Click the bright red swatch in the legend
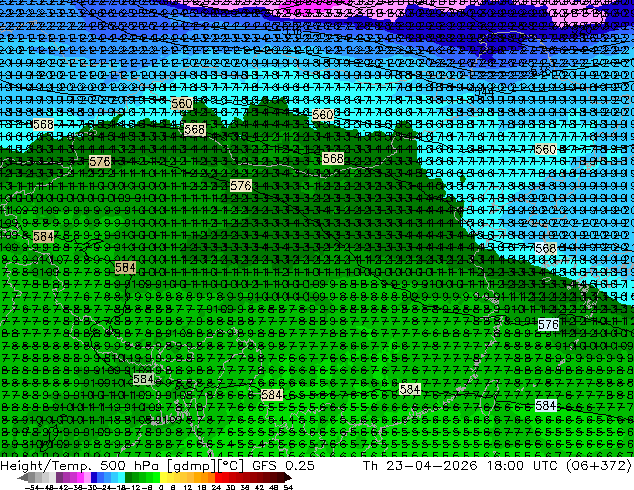Image resolution: width=634 pixels, height=490 pixels. point(218,477)
